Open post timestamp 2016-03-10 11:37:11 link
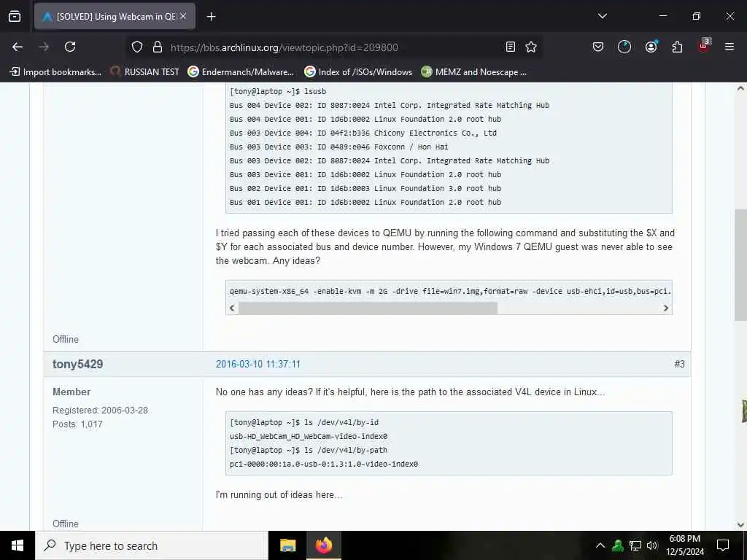The image size is (747, 560). (x=258, y=365)
